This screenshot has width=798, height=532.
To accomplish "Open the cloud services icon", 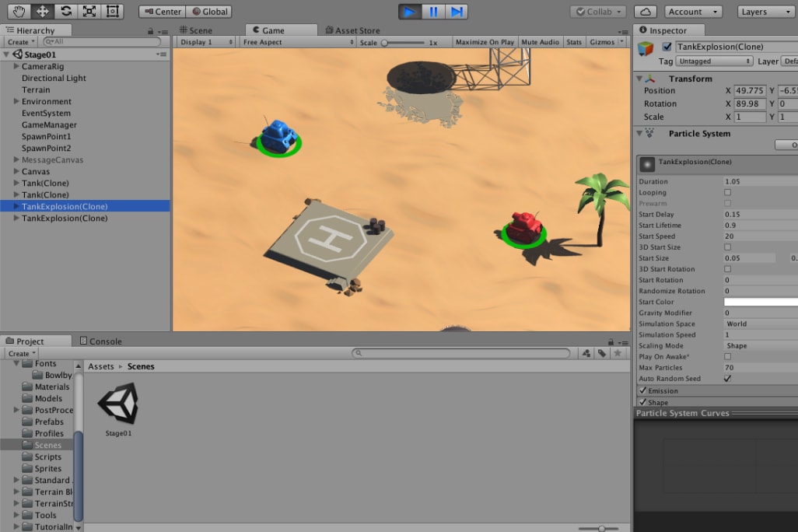I will (x=645, y=12).
